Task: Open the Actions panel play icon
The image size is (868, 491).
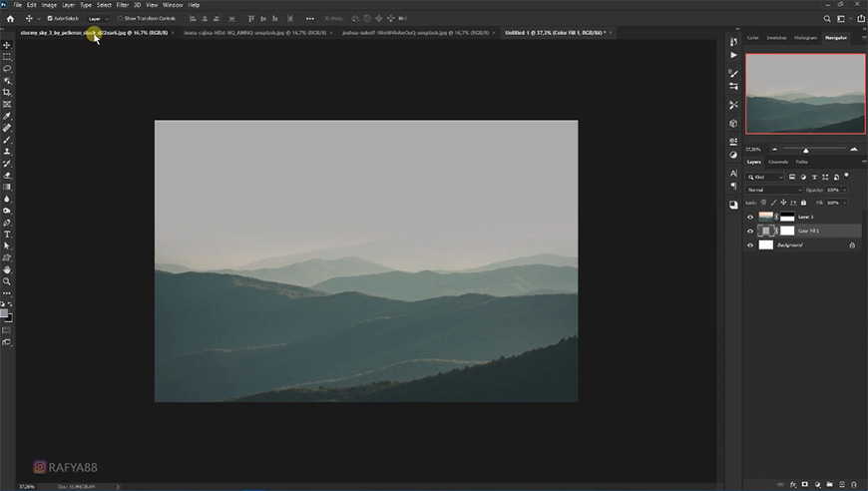Action: pyautogui.click(x=733, y=55)
